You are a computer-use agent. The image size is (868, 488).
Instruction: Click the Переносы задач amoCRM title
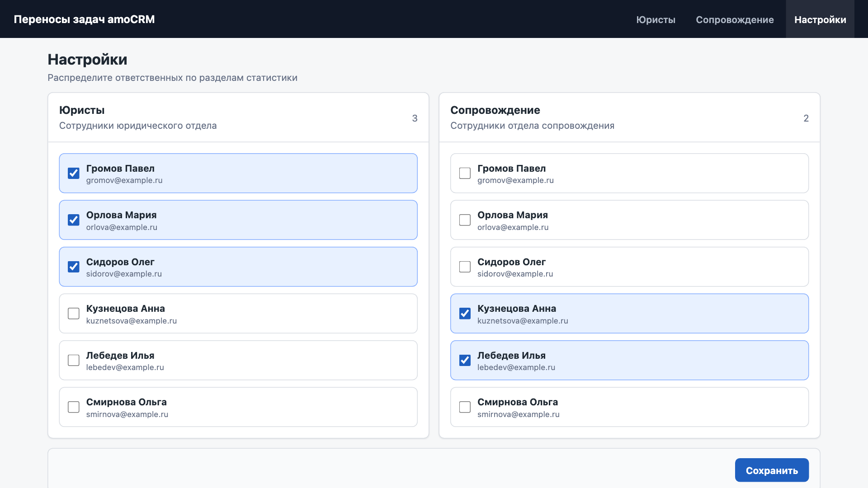(85, 19)
